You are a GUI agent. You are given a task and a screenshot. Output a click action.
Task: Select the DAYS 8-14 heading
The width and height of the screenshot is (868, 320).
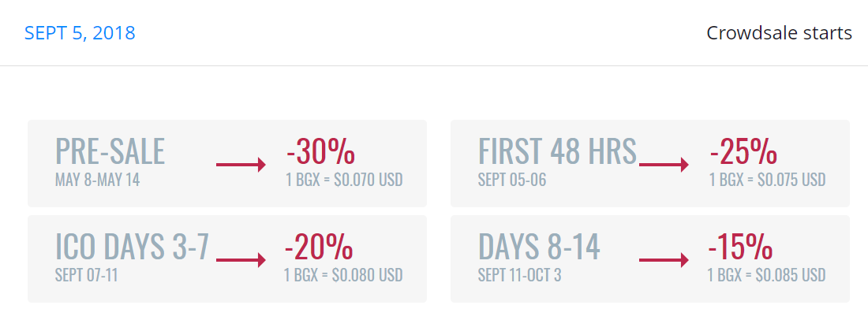pos(539,247)
